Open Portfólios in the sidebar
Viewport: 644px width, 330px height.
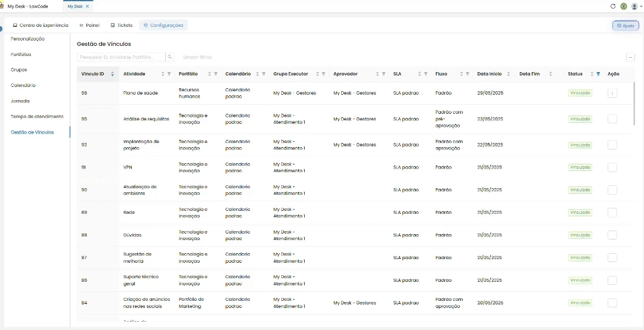coord(21,55)
